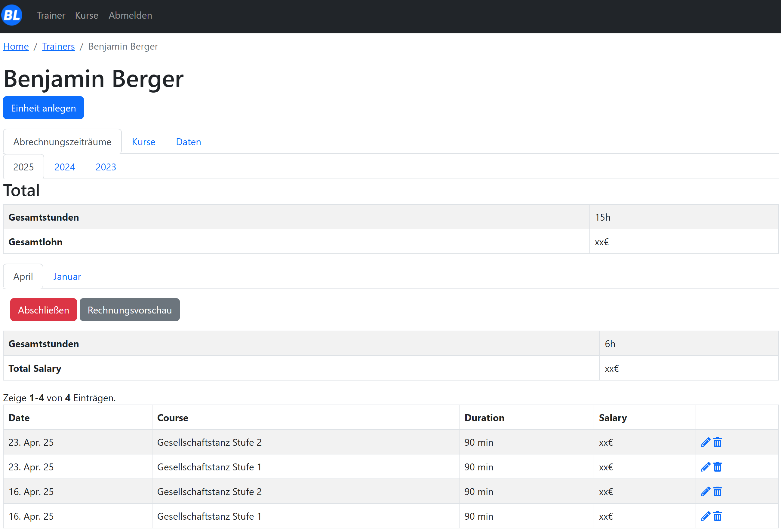Viewport: 781px width, 532px height.
Task: Click the red Abschließen button
Action: (x=43, y=310)
